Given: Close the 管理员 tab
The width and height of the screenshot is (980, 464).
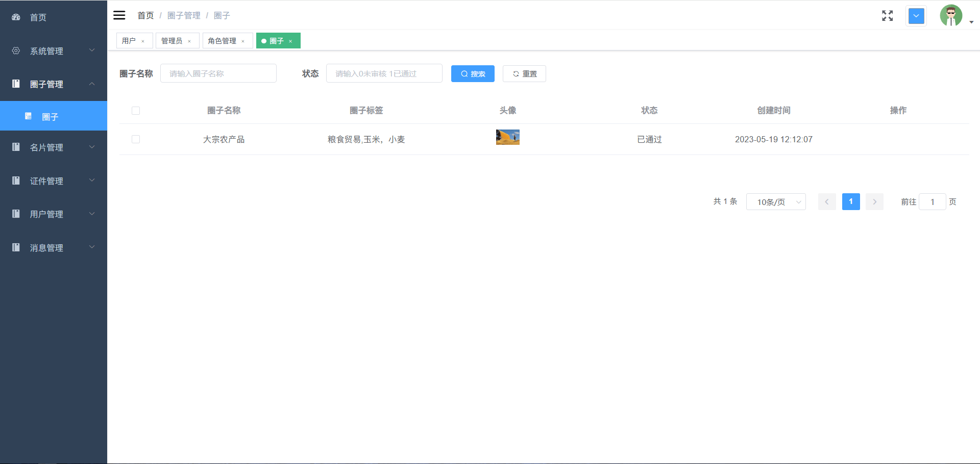Looking at the screenshot, I should pos(189,41).
